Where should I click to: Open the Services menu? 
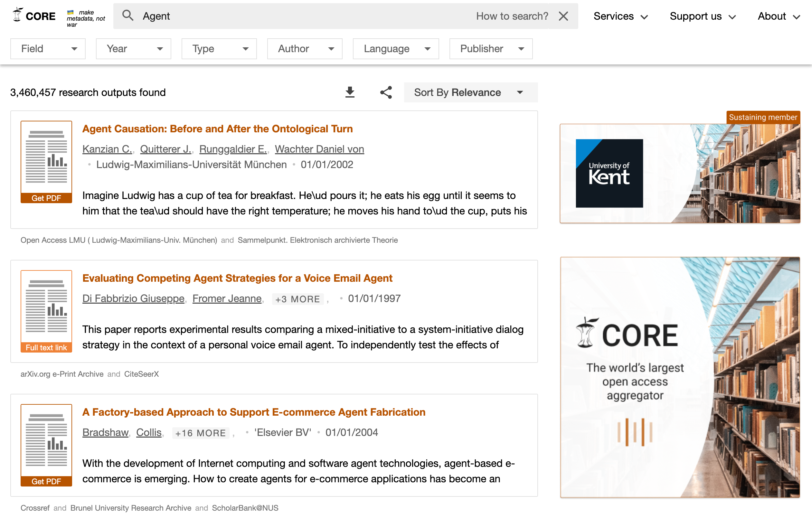pyautogui.click(x=620, y=16)
